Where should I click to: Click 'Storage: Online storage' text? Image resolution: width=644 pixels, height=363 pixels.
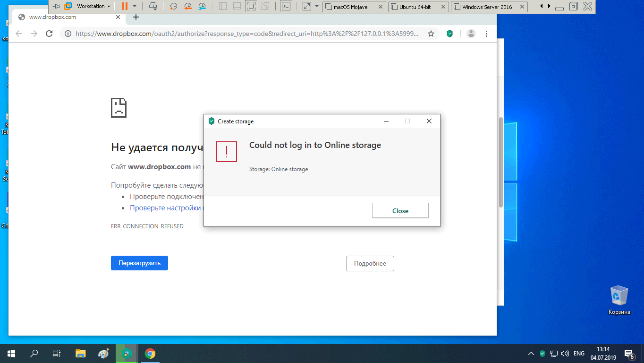tap(279, 169)
